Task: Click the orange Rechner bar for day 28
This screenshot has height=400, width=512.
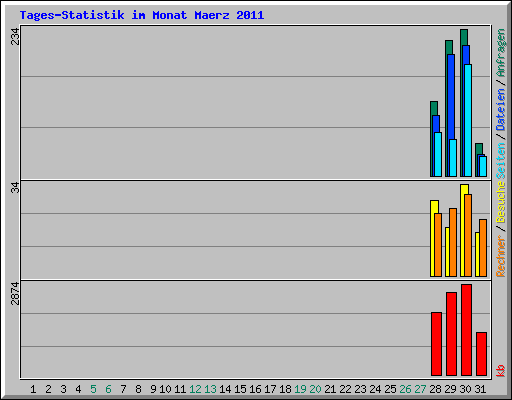Action: click(438, 245)
